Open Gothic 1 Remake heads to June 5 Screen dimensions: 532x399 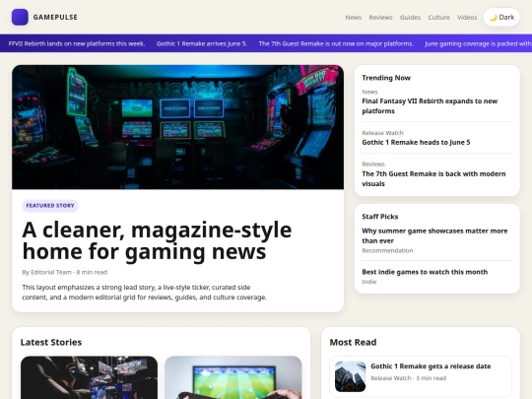tap(416, 142)
